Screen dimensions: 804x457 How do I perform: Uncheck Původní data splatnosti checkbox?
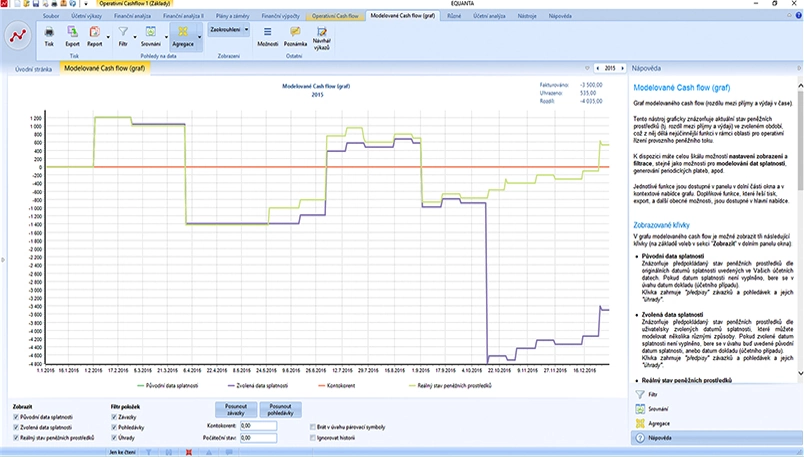coord(16,417)
